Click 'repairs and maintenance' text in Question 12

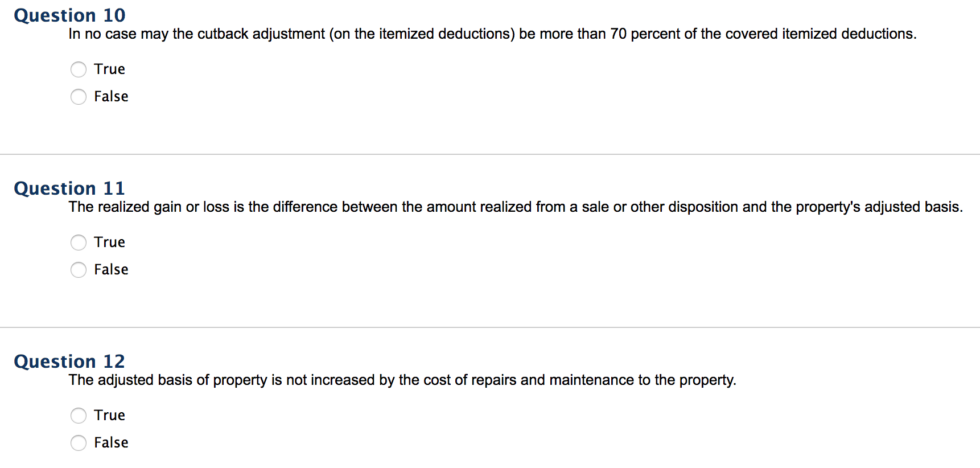[x=553, y=380]
